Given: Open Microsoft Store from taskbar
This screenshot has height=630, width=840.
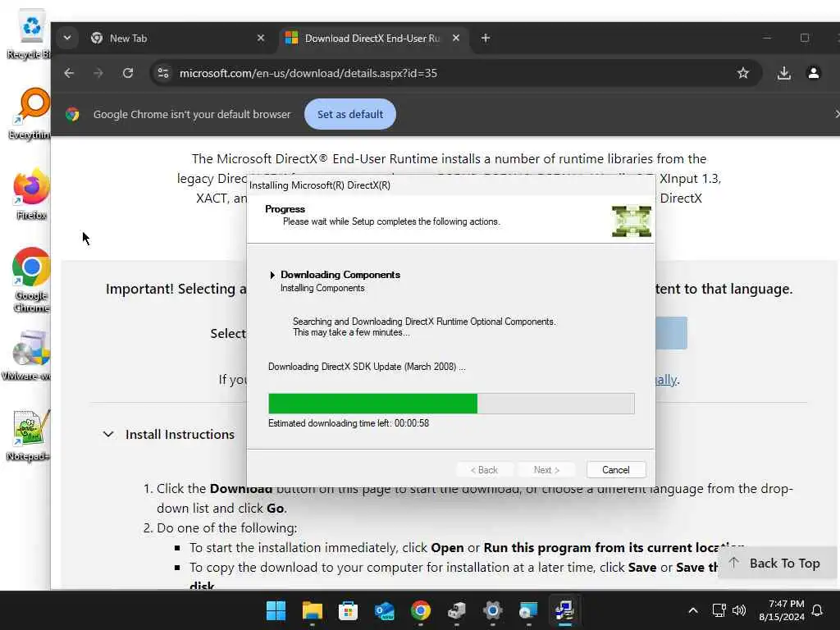Looking at the screenshot, I should pos(348,610).
